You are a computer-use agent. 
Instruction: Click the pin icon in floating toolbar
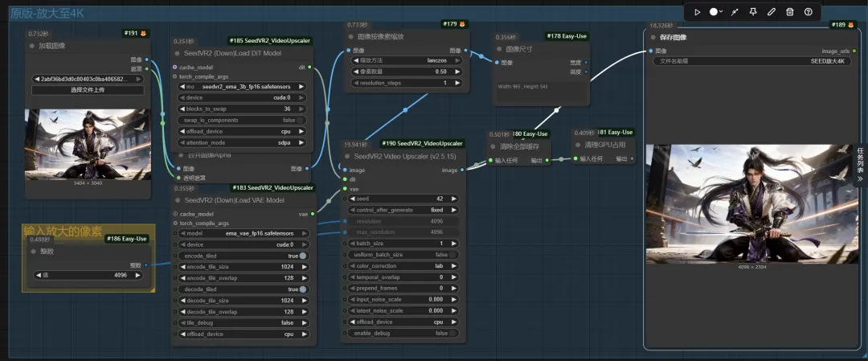pos(753,11)
